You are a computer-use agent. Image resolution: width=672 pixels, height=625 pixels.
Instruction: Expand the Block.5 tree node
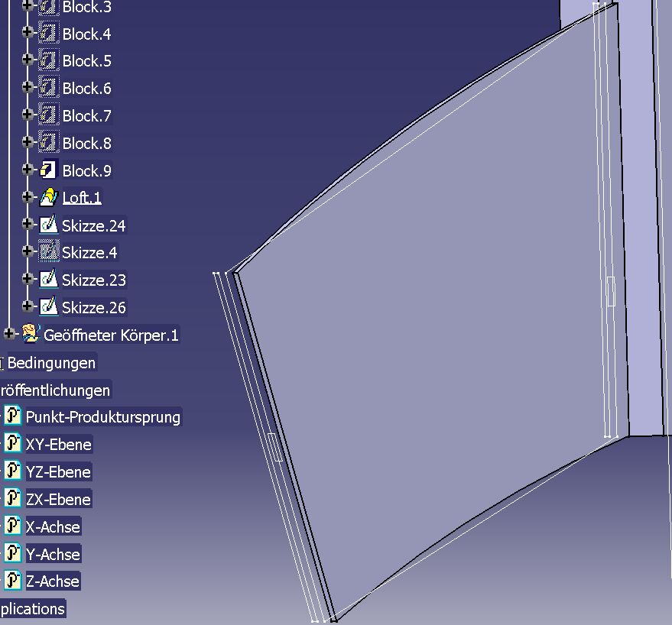pos(28,60)
